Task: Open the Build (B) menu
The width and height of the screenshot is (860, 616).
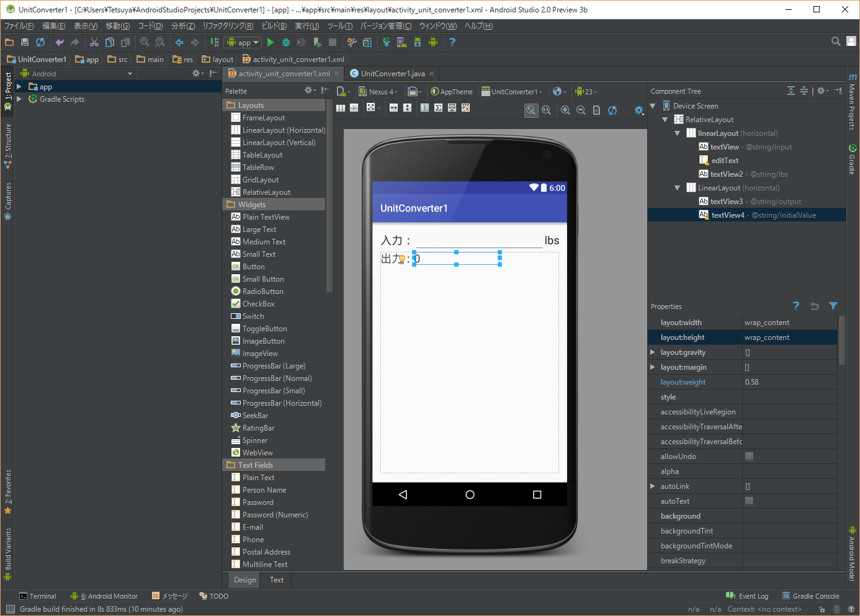Action: (x=274, y=25)
